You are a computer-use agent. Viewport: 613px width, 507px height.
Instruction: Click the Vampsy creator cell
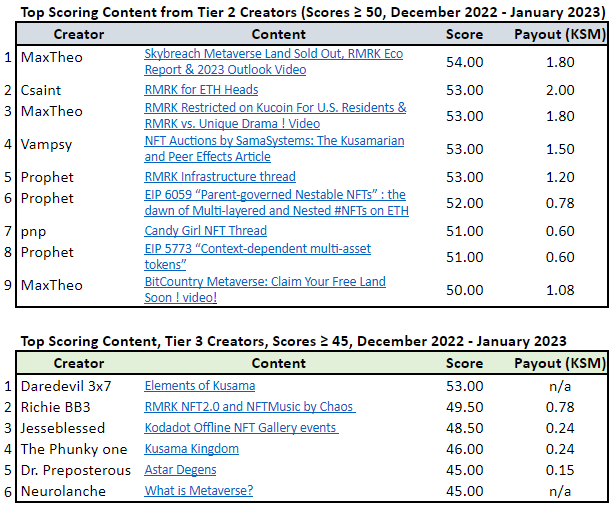tap(47, 144)
